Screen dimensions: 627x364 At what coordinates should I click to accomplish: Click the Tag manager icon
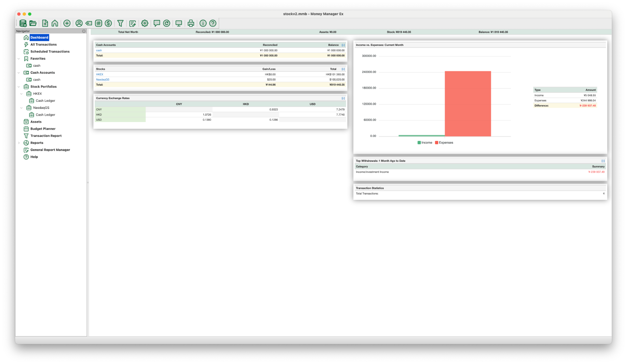coord(89,23)
